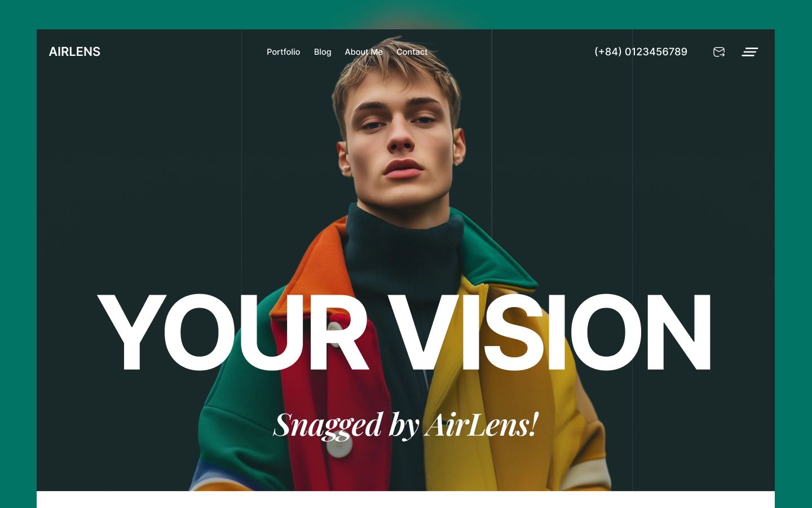Open the About Me page
Screen dimensions: 812x508
pos(364,52)
